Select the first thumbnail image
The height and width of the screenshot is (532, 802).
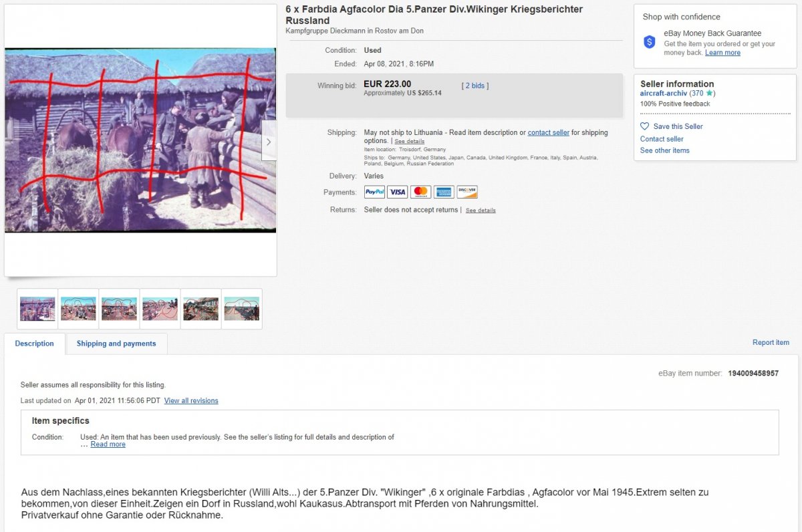[x=37, y=309]
